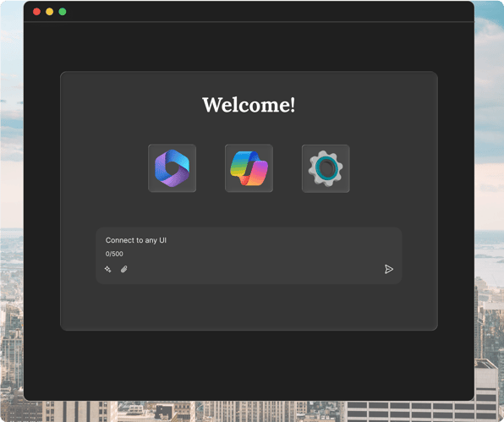Launch the rainbow Copilot app tile
The image size is (504, 422).
pos(249,168)
